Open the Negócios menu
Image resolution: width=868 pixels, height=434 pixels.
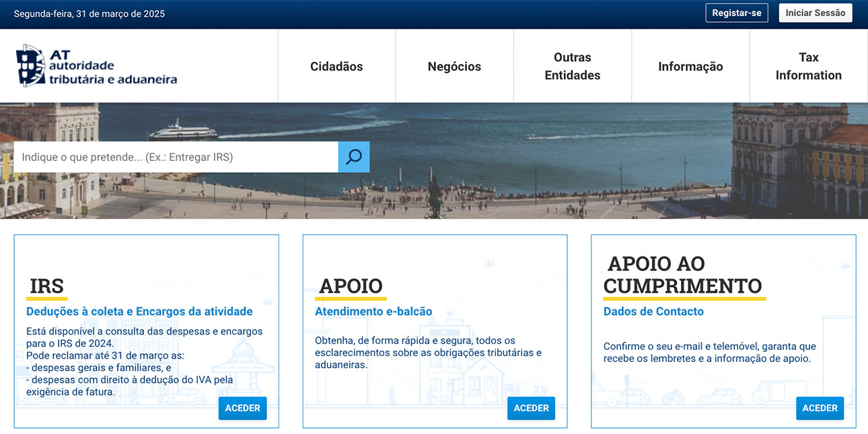click(454, 66)
